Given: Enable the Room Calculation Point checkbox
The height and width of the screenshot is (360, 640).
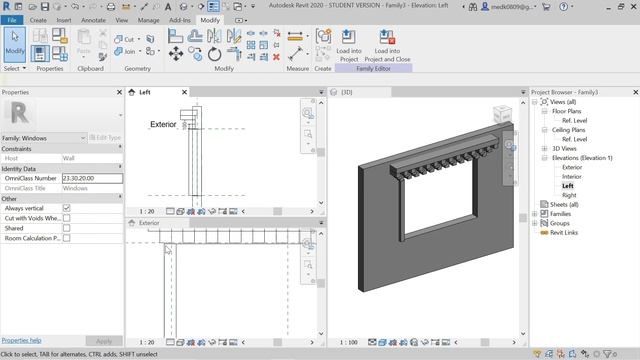Looking at the screenshot, I should (x=67, y=238).
